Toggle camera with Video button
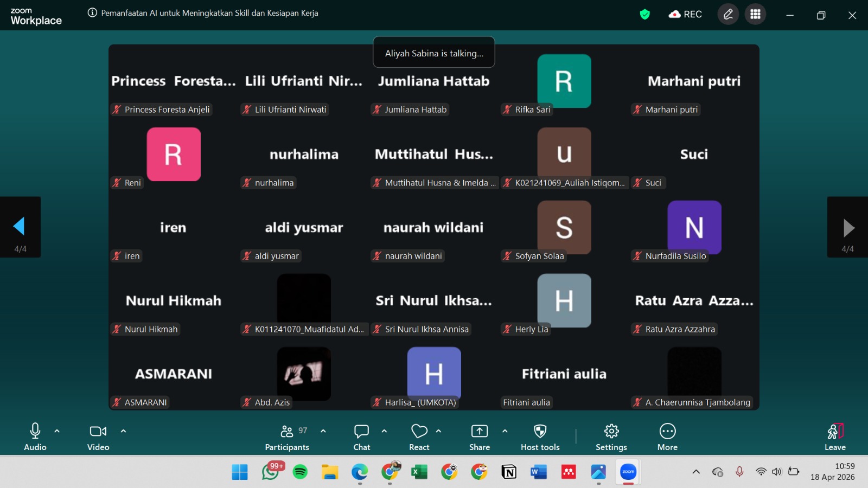The height and width of the screenshot is (488, 868). (98, 436)
